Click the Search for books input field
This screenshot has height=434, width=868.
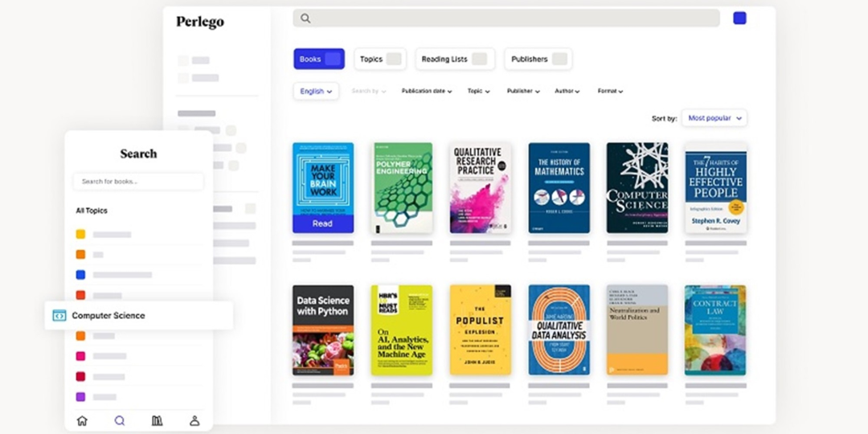(138, 182)
